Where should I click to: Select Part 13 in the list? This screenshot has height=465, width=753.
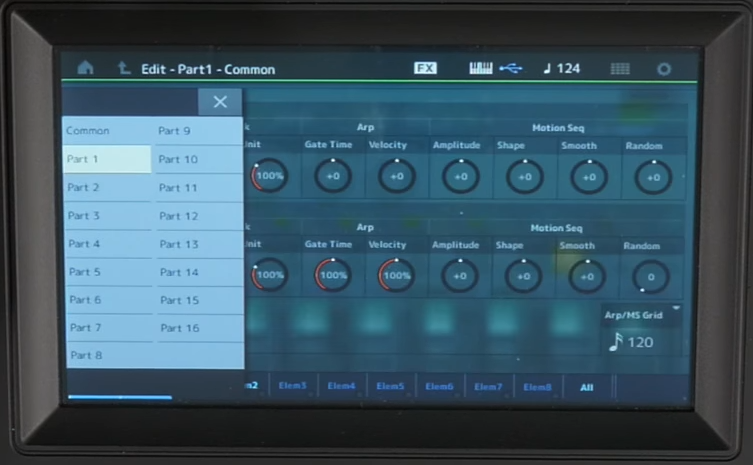pos(199,244)
